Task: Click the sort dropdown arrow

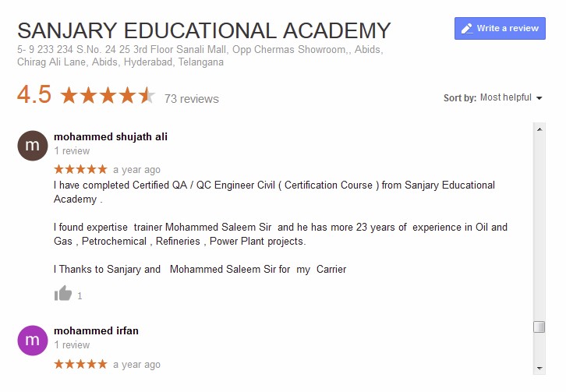Action: (x=539, y=98)
